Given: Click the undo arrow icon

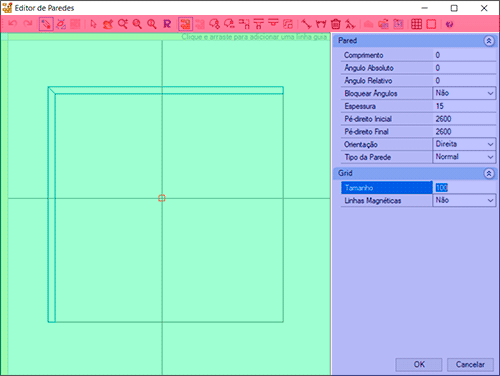Looking at the screenshot, I should (13, 24).
